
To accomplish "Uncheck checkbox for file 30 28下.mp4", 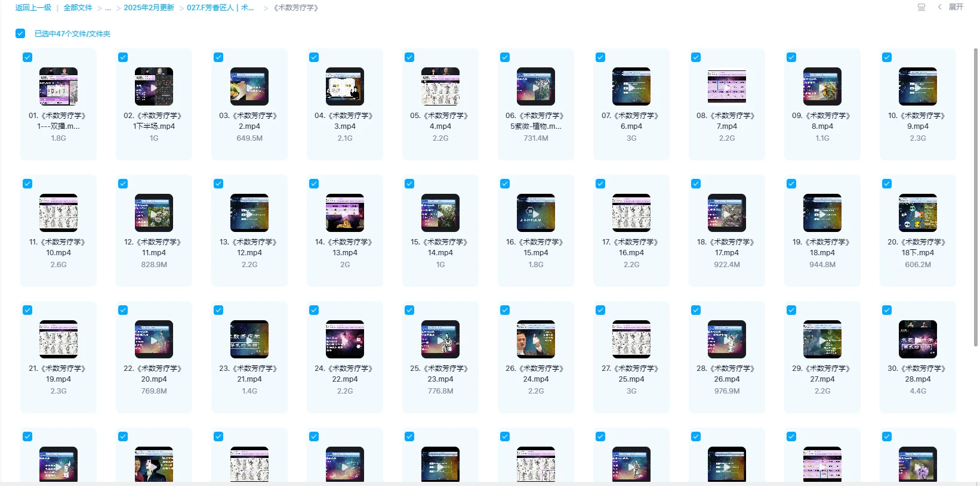I will 887,310.
